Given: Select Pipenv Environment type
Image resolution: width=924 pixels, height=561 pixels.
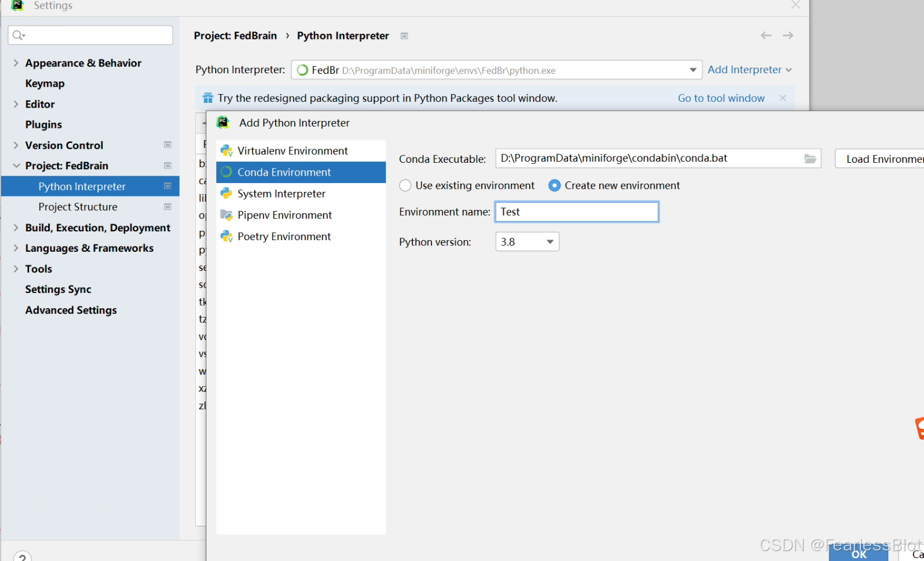Looking at the screenshot, I should pos(301,215).
